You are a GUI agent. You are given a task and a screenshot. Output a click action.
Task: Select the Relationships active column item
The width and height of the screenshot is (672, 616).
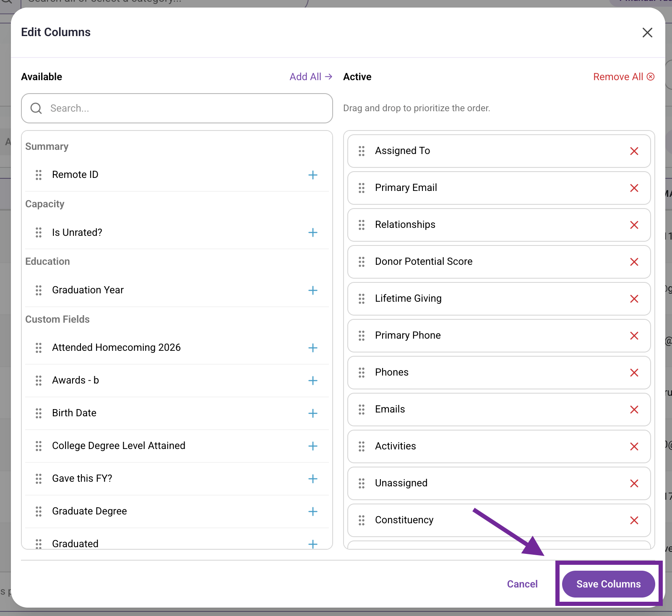click(x=499, y=225)
